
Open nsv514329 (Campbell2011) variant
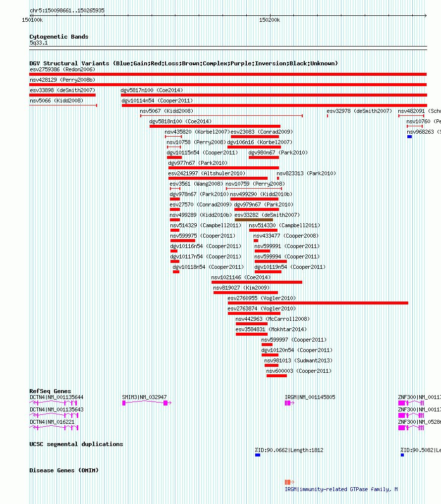tap(206, 225)
